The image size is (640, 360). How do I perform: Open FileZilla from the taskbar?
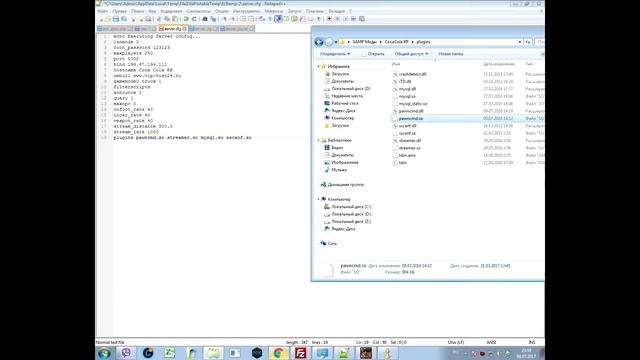(300, 353)
